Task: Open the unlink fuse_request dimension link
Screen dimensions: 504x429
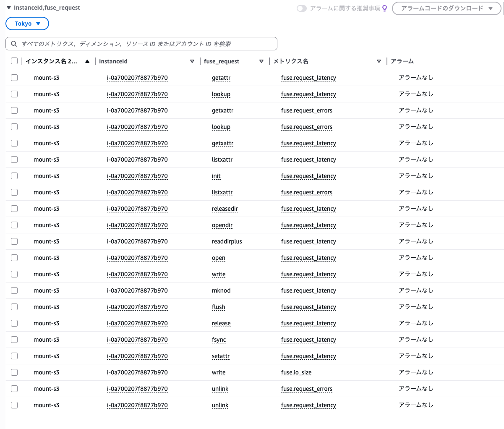Action: (220, 389)
